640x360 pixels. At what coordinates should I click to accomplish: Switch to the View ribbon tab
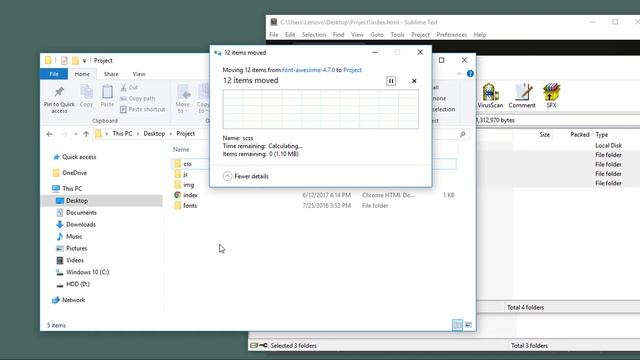tap(139, 74)
